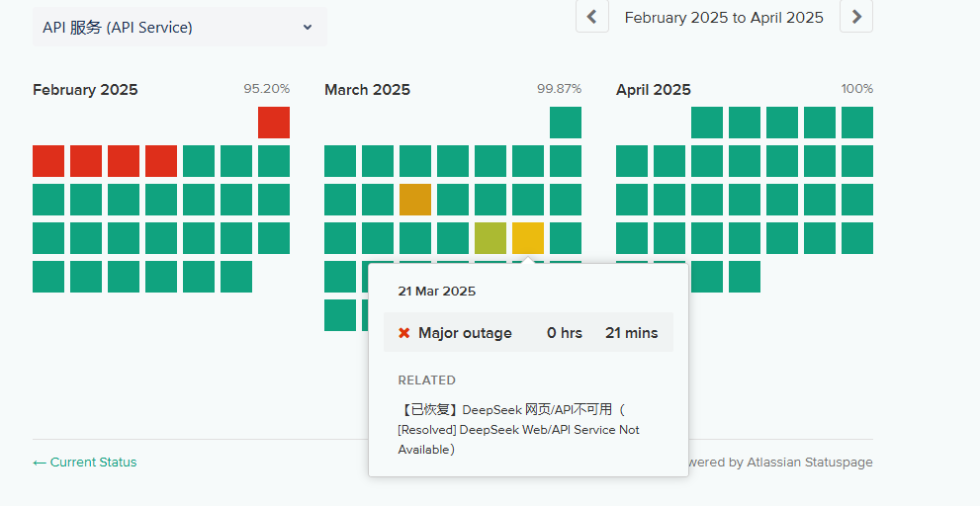Click the last green square of April's top row

click(x=856, y=123)
